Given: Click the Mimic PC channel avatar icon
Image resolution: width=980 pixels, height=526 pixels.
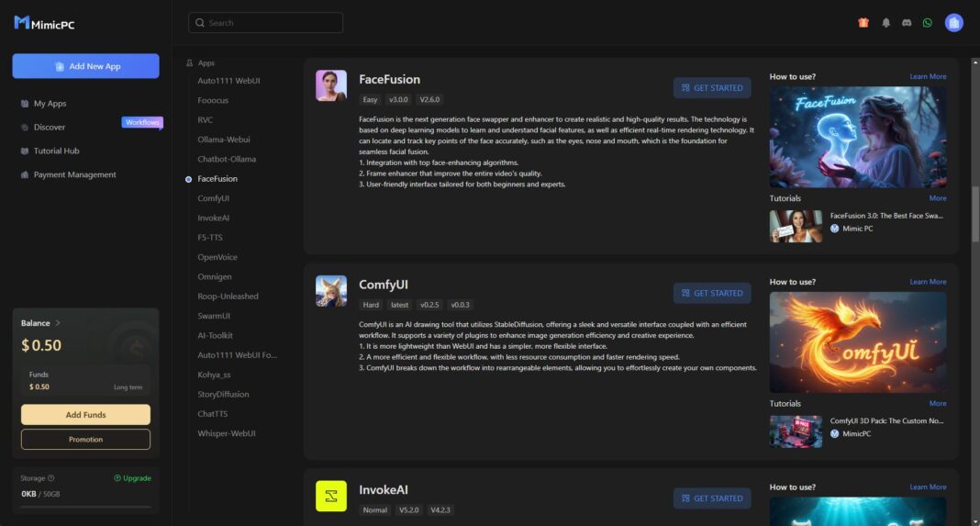Looking at the screenshot, I should click(x=834, y=229).
